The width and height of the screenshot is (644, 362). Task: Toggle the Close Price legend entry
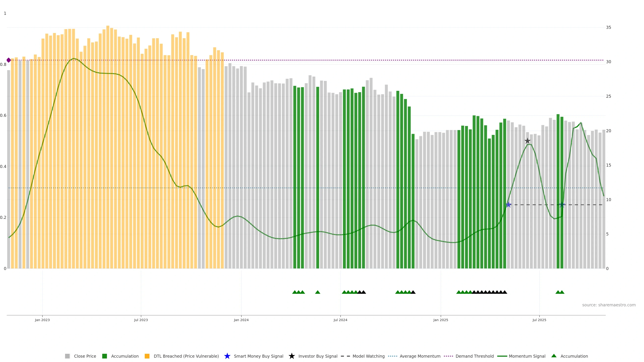pyautogui.click(x=85, y=356)
